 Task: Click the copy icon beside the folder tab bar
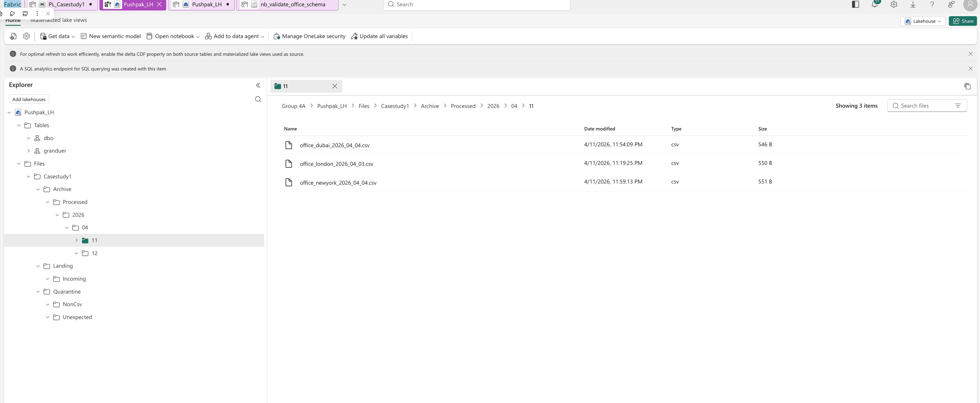click(967, 86)
